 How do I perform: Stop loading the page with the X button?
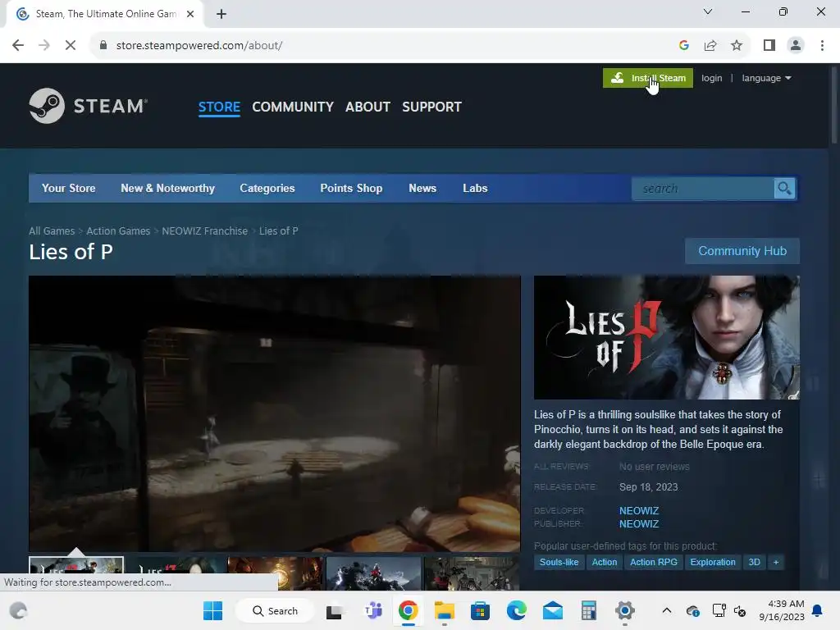71,46
